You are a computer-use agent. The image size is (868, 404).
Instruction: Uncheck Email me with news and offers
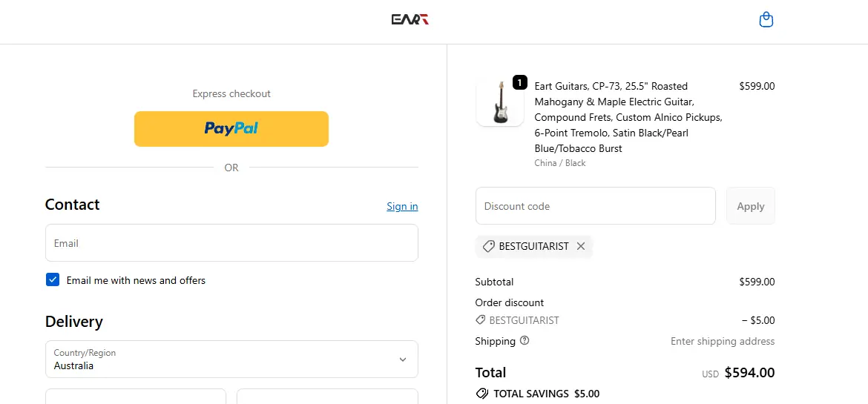point(53,280)
